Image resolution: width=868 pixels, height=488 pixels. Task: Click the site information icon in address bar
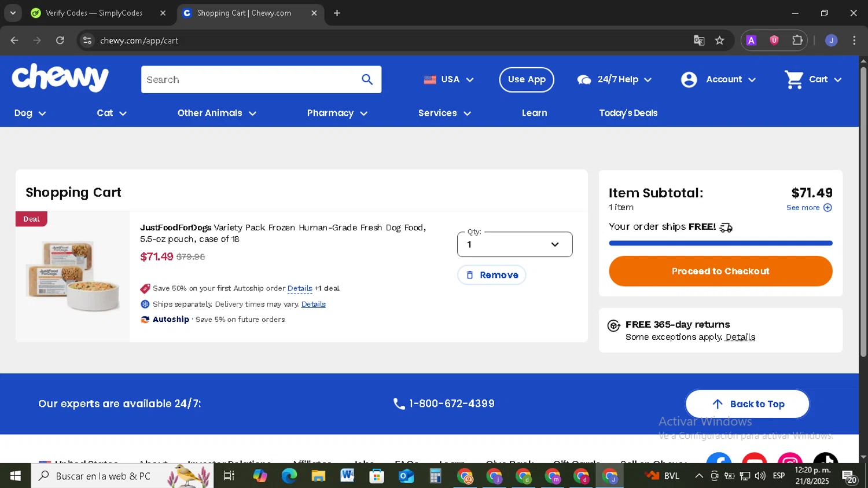click(87, 41)
